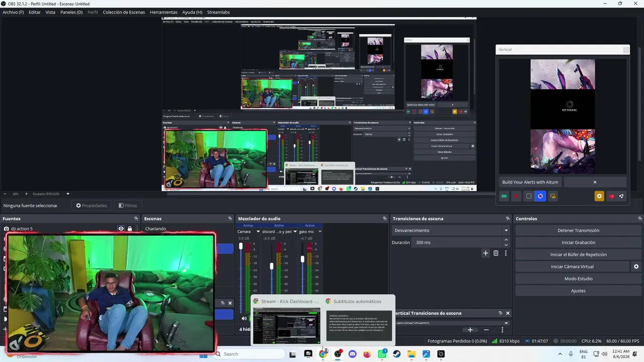644x362 pixels.
Task: Float the Fuentes dock panel
Action: coord(136,219)
